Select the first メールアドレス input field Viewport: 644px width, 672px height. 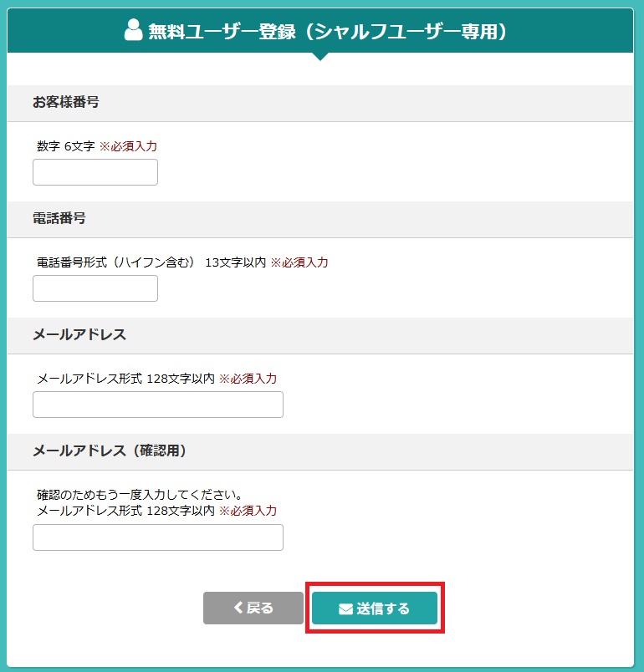[x=158, y=405]
